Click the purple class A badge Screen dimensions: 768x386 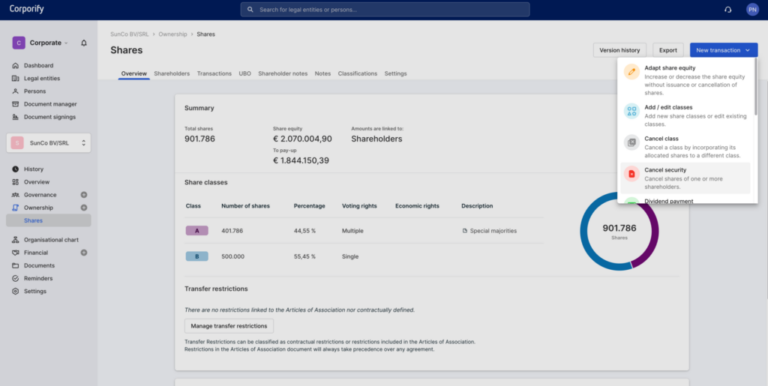[x=197, y=231]
